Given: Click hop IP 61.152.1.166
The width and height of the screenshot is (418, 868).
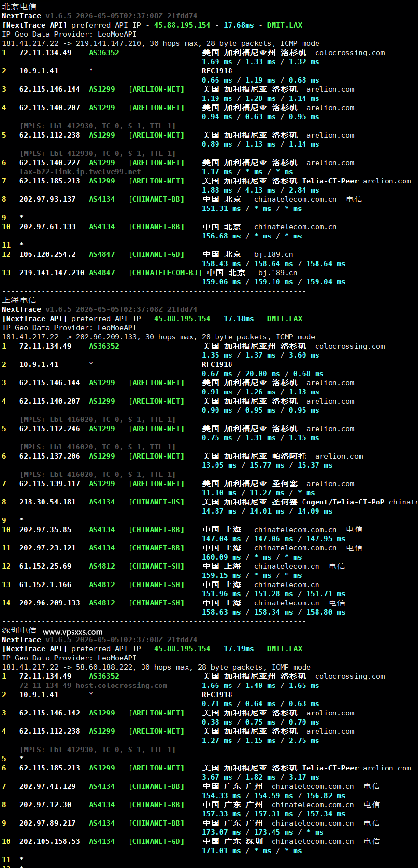Looking at the screenshot, I should [x=45, y=585].
